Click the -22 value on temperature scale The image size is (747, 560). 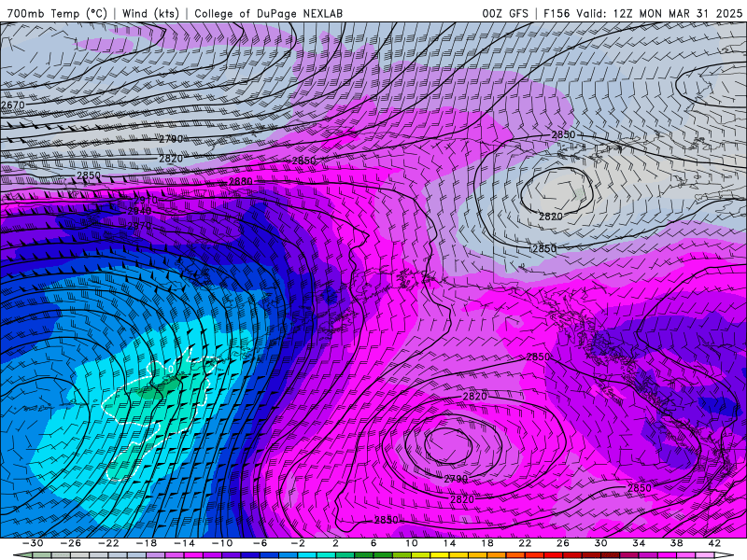click(108, 543)
